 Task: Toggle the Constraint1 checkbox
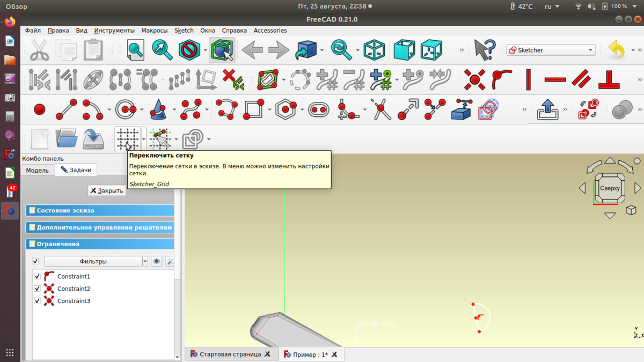pyautogui.click(x=37, y=276)
